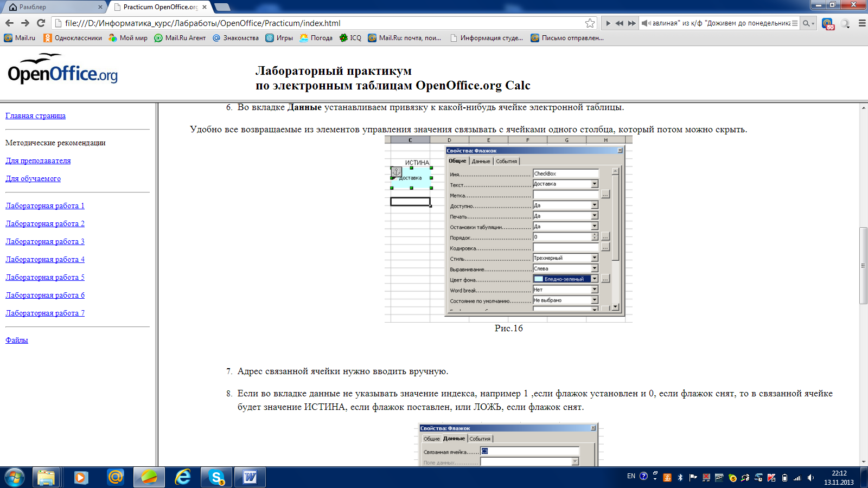
Task: Open the Mail.Ru Агент bookmark
Action: 180,38
